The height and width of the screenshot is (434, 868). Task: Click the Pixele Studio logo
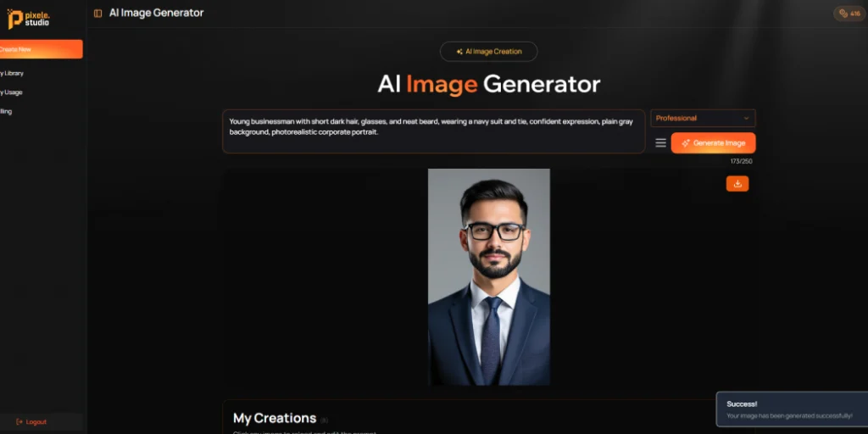click(x=28, y=19)
